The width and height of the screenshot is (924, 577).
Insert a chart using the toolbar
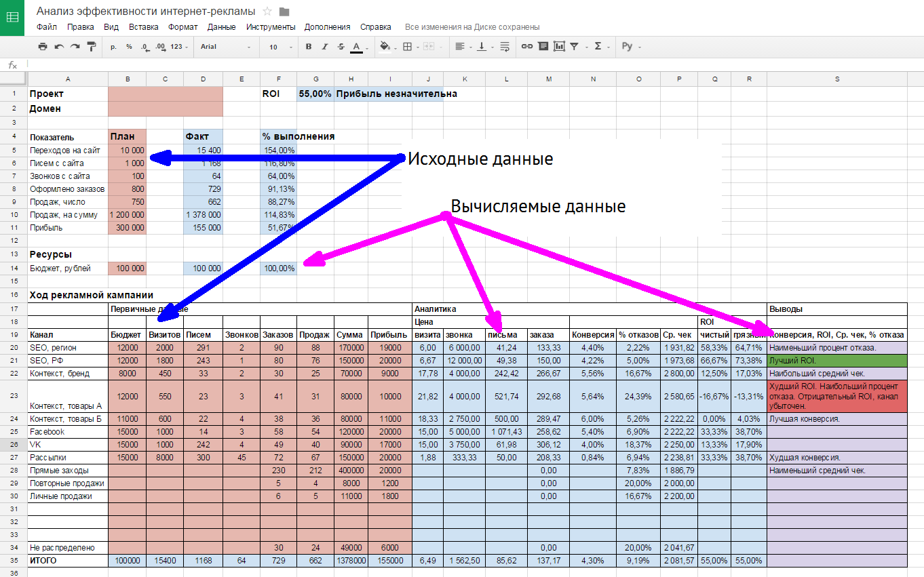tap(559, 47)
